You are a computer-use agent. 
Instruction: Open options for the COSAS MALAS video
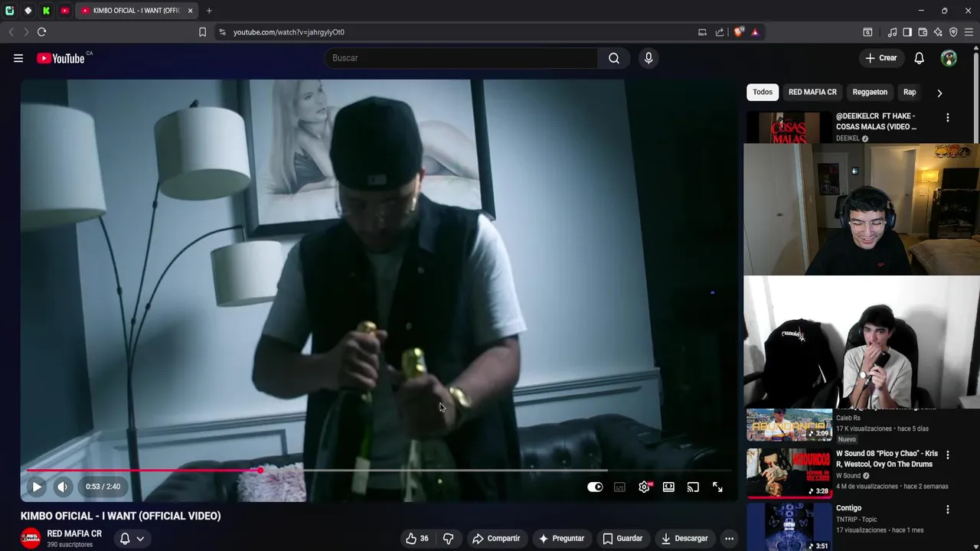pos(948,118)
